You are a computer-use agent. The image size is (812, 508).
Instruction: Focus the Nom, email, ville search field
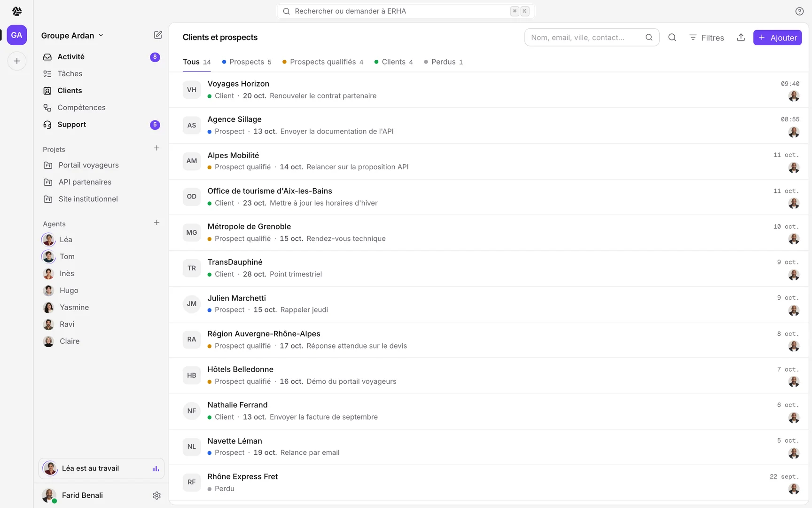pos(591,38)
